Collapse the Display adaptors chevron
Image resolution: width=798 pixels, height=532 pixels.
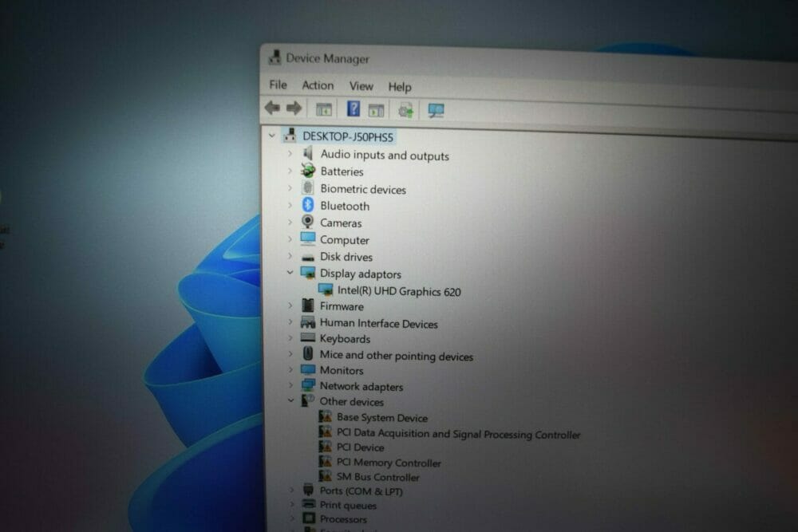pyautogui.click(x=290, y=273)
